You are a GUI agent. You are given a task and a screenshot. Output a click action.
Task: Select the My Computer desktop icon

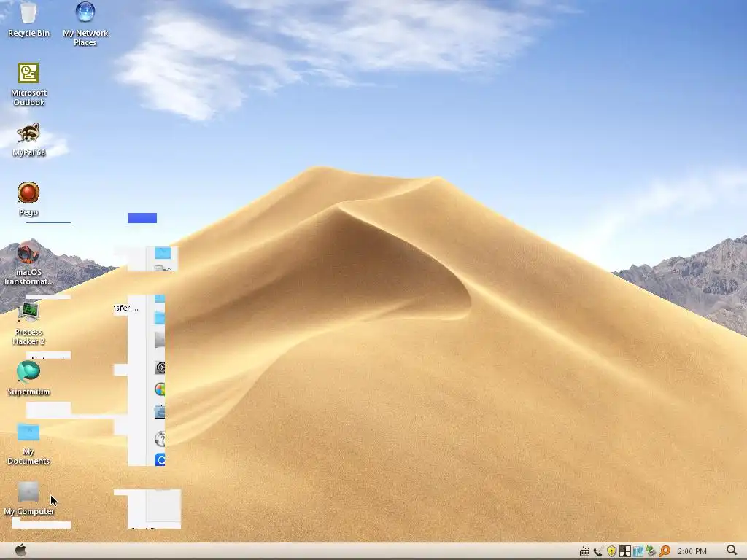(x=28, y=499)
